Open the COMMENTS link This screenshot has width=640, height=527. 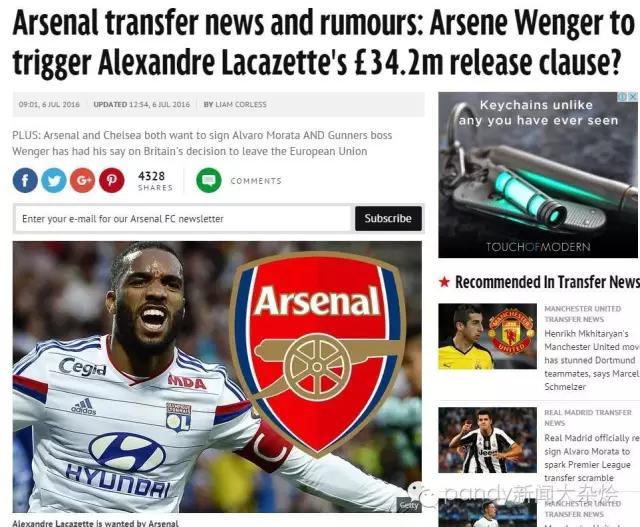point(256,181)
